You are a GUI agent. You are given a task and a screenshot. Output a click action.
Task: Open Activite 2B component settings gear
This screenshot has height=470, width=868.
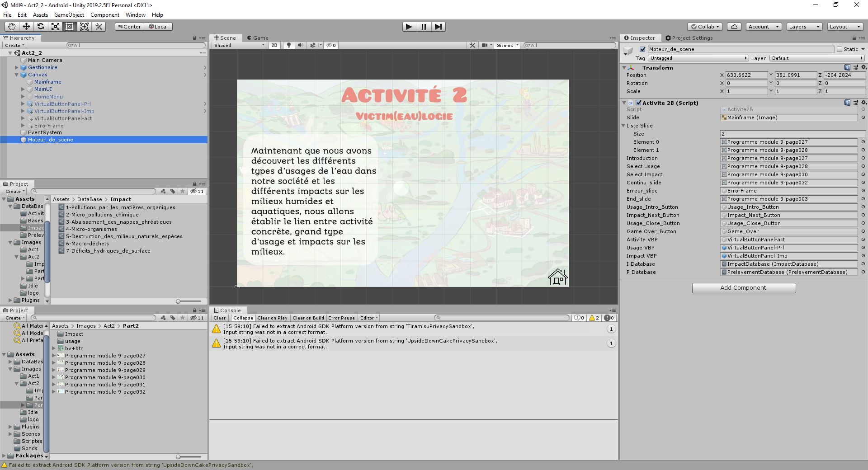coord(863,103)
